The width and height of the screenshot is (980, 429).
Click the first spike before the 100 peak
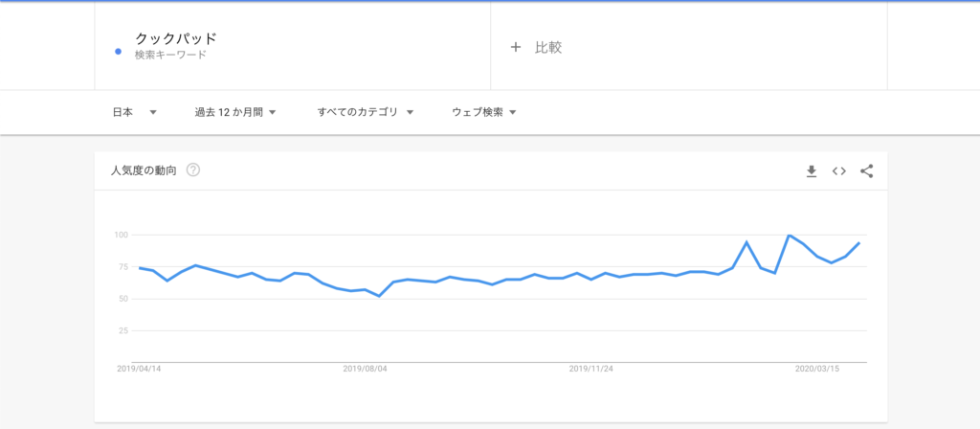(x=746, y=242)
